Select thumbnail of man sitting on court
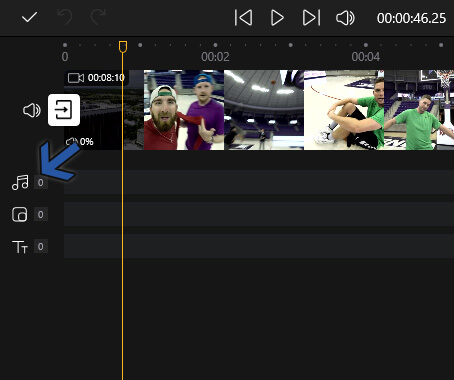Viewport: 454px width, 380px height. coord(344,110)
